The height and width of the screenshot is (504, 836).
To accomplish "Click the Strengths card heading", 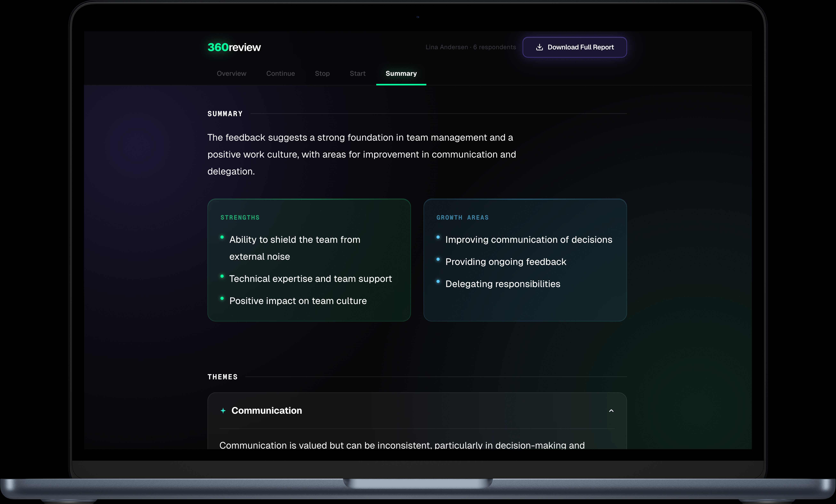I will 240,217.
